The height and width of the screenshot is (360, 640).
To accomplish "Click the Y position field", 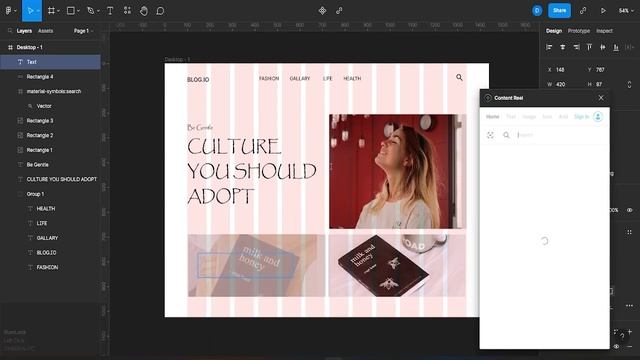I will pos(604,70).
